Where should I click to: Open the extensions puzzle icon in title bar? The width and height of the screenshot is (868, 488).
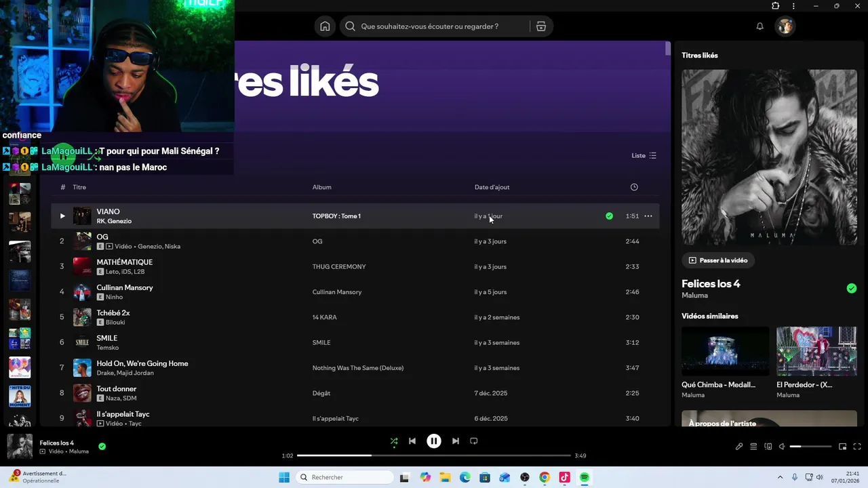(x=776, y=6)
